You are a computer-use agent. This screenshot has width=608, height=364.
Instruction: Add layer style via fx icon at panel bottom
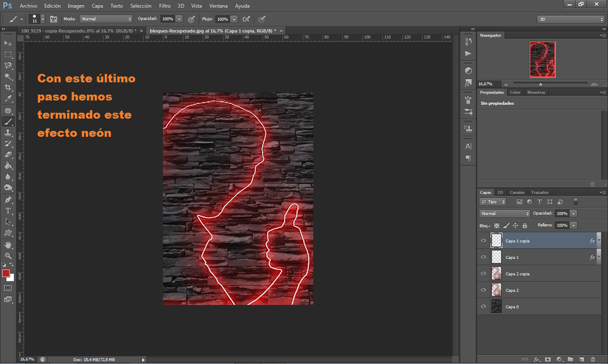pos(536,359)
